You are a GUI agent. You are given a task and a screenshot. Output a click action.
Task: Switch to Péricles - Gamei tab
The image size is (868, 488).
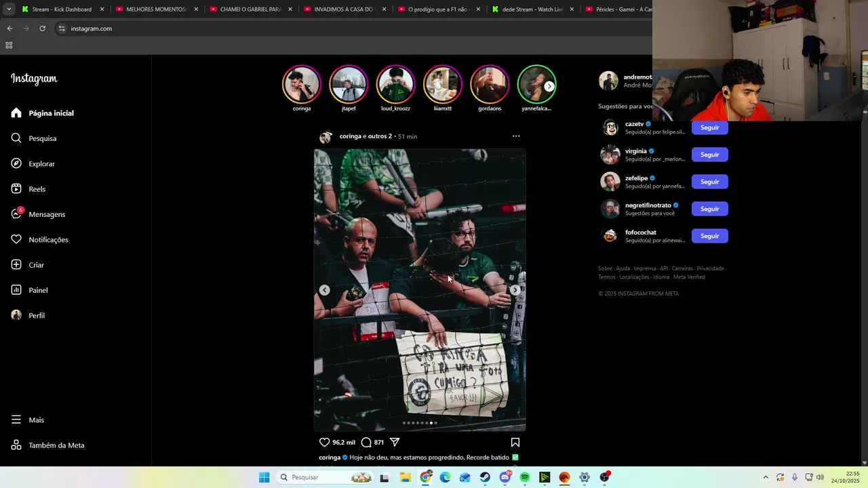point(618,9)
